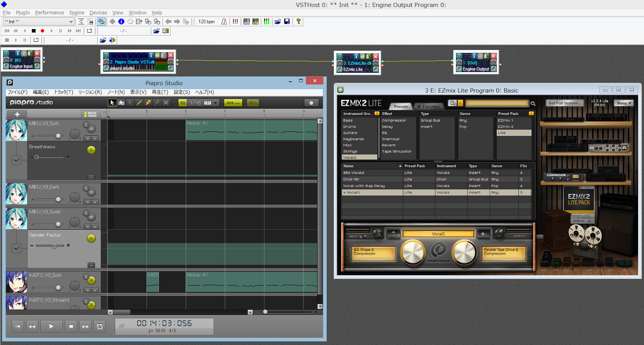Click the X delete tool in Piapro toolbar

[x=166, y=103]
